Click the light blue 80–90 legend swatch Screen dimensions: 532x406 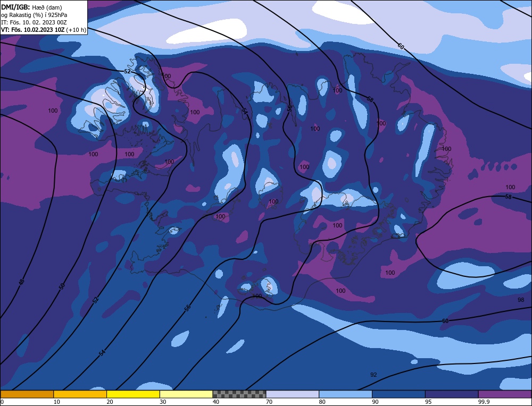(x=345, y=394)
